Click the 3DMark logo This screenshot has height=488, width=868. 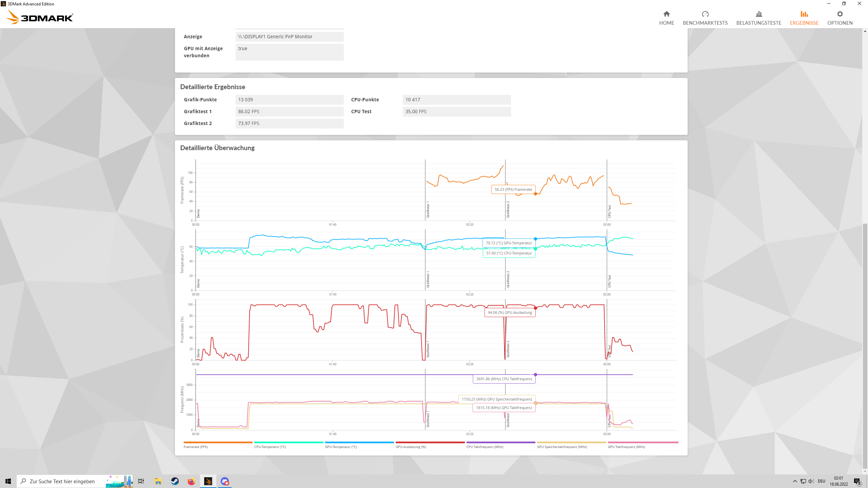coord(40,17)
